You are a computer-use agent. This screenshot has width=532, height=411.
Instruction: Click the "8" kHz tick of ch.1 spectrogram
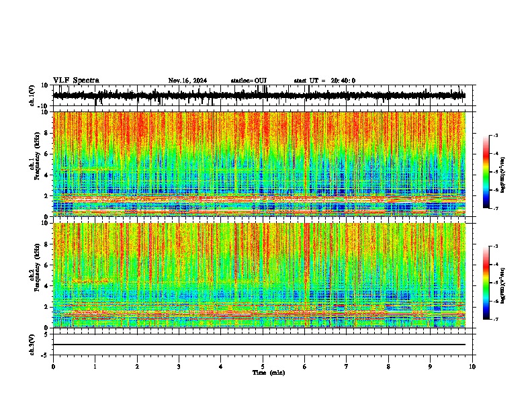point(47,133)
